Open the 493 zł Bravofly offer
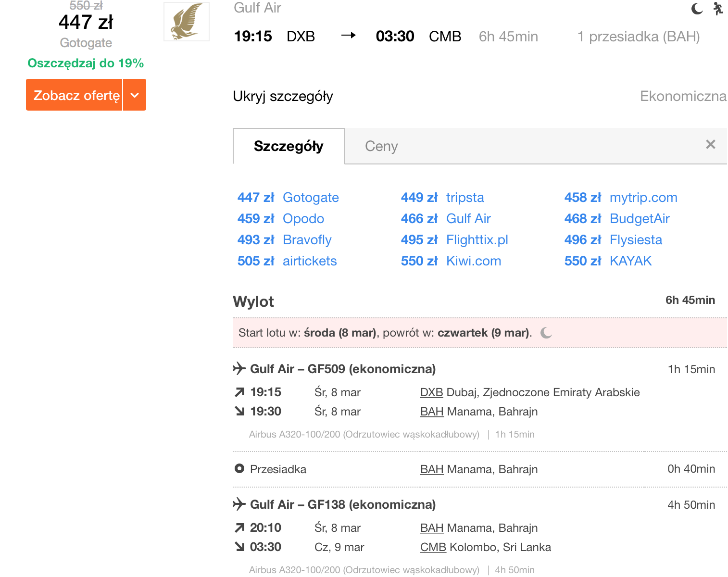 point(285,240)
